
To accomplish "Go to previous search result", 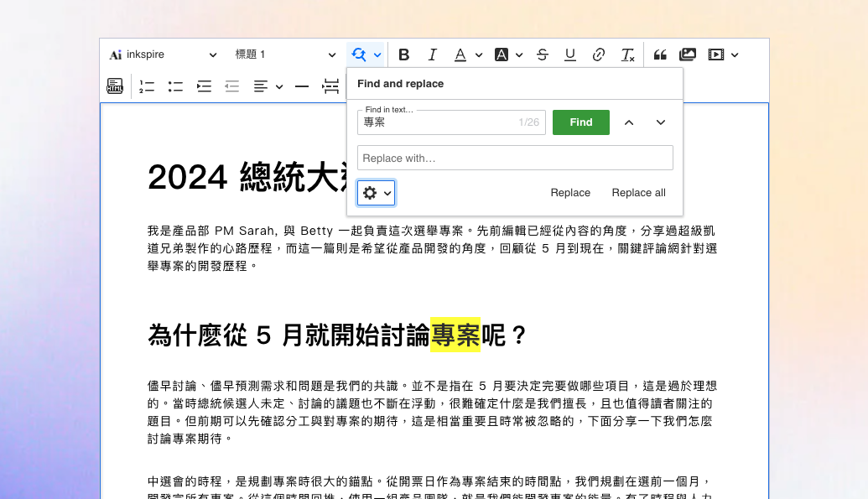I will 629,122.
